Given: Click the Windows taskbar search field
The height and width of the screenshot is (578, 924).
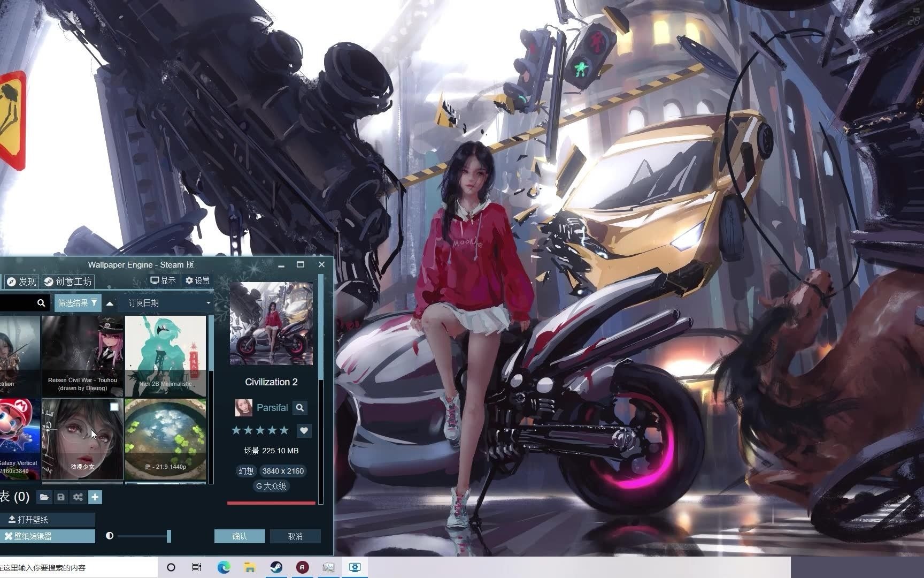Looking at the screenshot, I should (79, 567).
